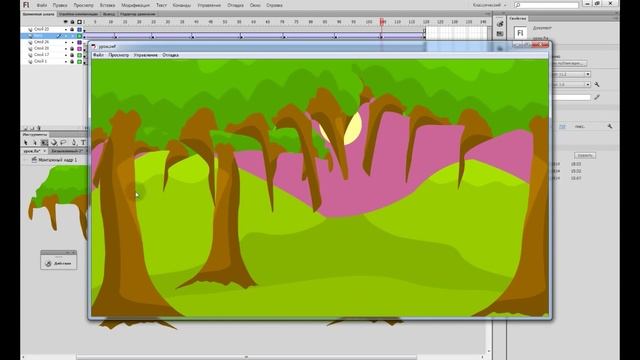Click the Действия panel icon
The image size is (640, 360).
point(49,263)
